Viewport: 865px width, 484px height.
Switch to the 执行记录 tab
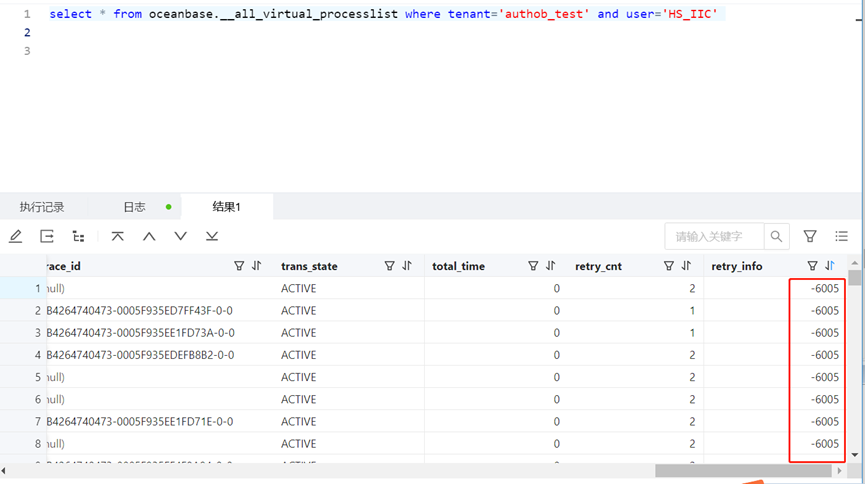[42, 207]
